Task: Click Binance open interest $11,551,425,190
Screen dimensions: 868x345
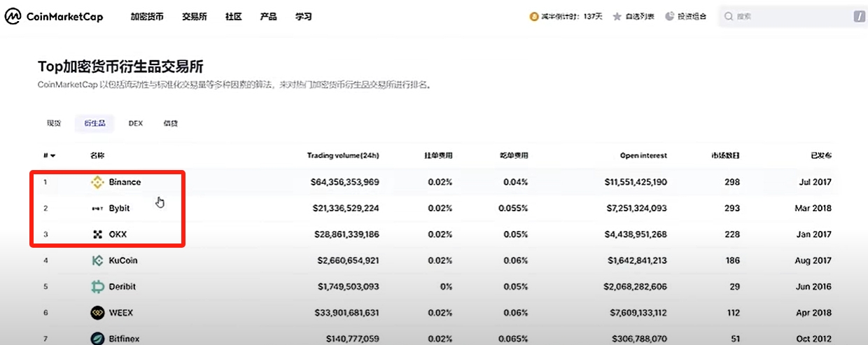Action: pos(634,182)
